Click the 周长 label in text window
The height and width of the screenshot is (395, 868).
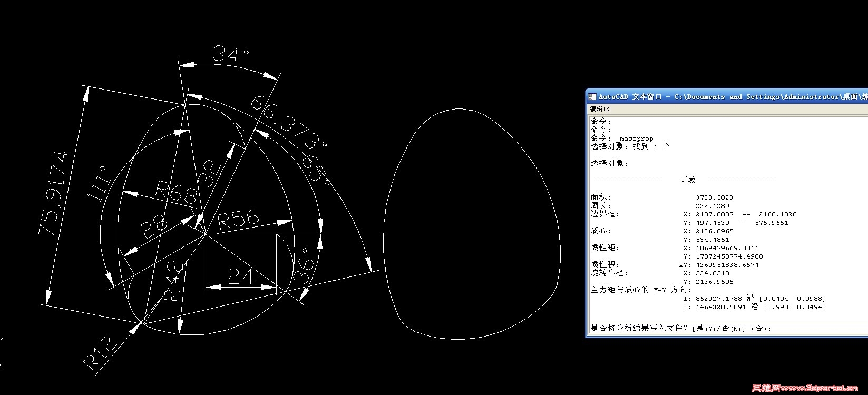[x=601, y=206]
